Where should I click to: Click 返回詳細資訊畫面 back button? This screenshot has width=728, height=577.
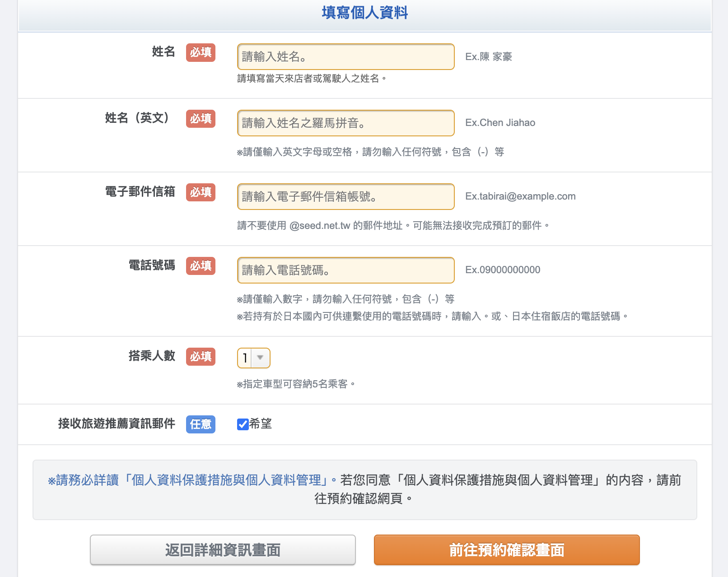coord(223,550)
